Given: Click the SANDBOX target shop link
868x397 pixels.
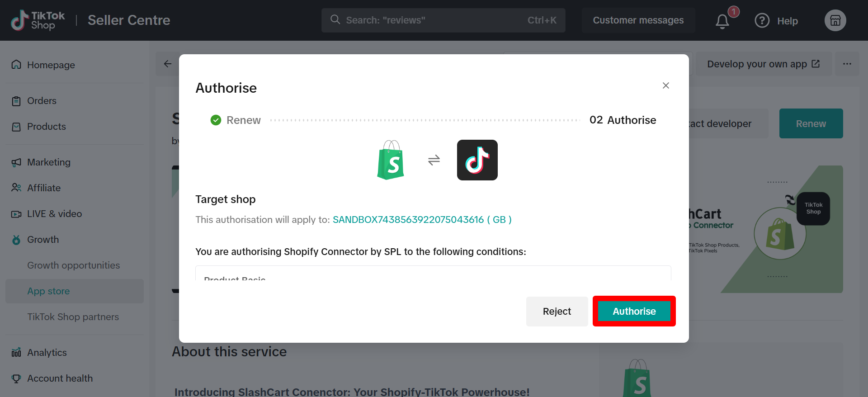Looking at the screenshot, I should [x=422, y=220].
